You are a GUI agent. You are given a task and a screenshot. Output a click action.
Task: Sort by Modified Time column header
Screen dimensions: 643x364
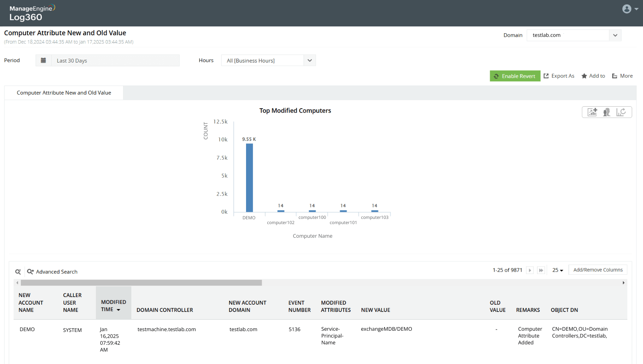(x=113, y=305)
